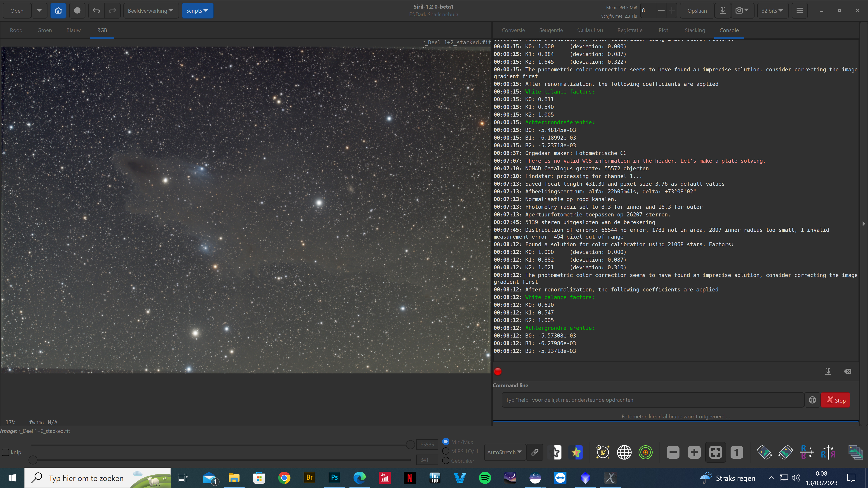Image resolution: width=868 pixels, height=488 pixels.
Task: Switch to the Stacking tab
Action: 694,30
